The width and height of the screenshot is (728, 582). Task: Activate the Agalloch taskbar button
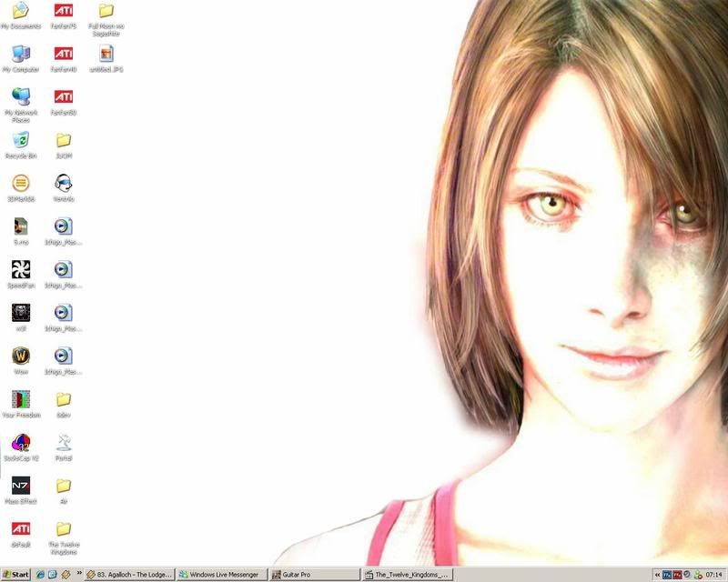pos(129,575)
